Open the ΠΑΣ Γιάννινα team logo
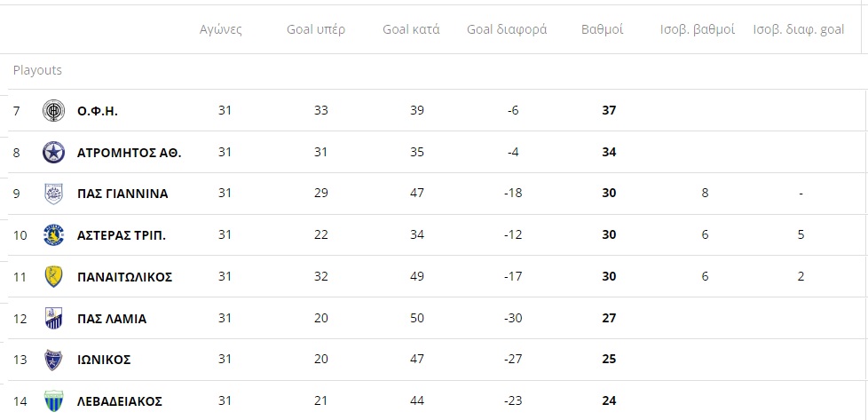 (x=54, y=194)
